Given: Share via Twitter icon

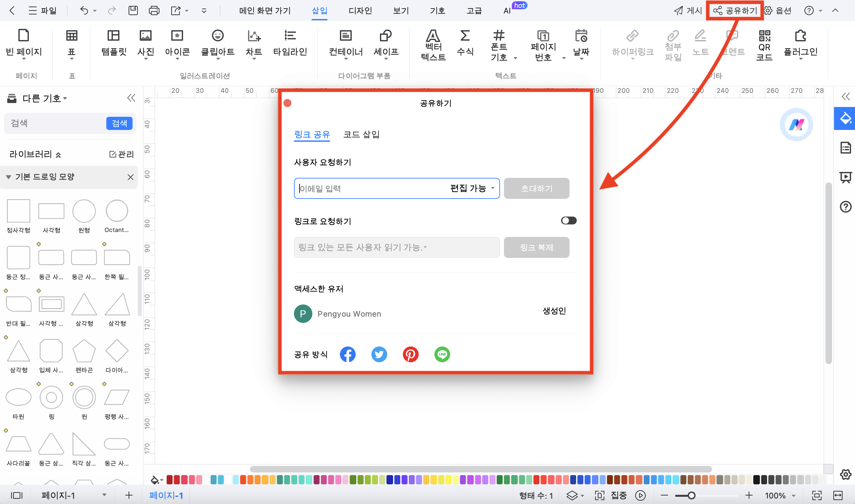Looking at the screenshot, I should coord(379,354).
